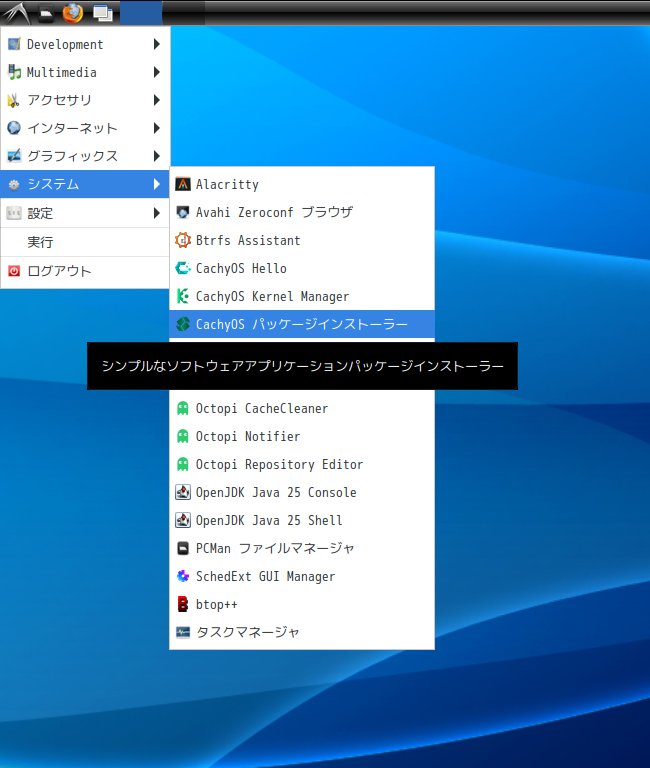Launch Alacritty terminal from the submenu
This screenshot has height=768, width=650.
point(302,184)
